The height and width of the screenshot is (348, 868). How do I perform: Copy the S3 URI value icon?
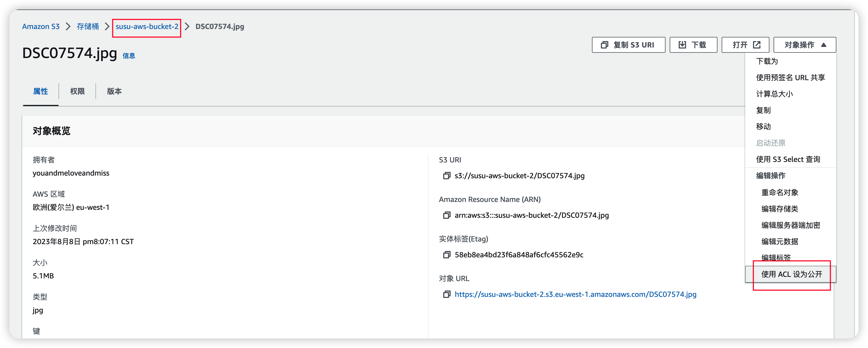coord(446,176)
